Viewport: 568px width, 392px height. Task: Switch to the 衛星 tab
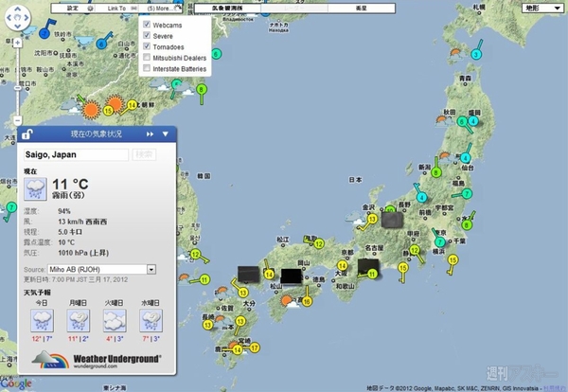click(x=362, y=8)
